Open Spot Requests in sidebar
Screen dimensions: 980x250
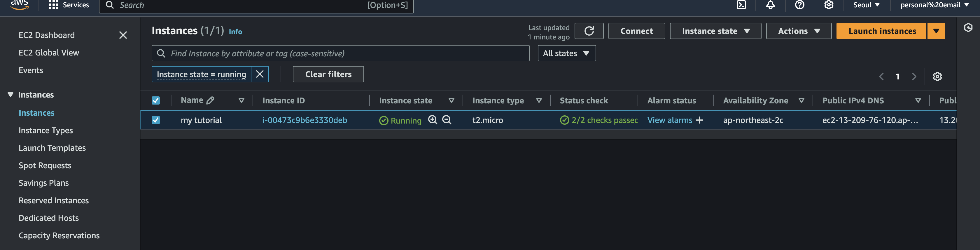tap(45, 165)
